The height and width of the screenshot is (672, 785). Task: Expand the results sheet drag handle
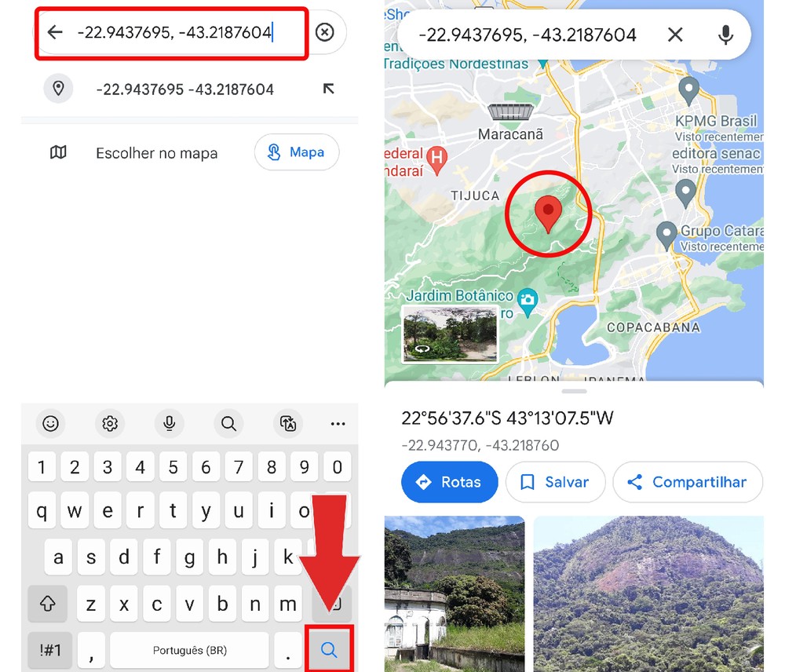[573, 390]
